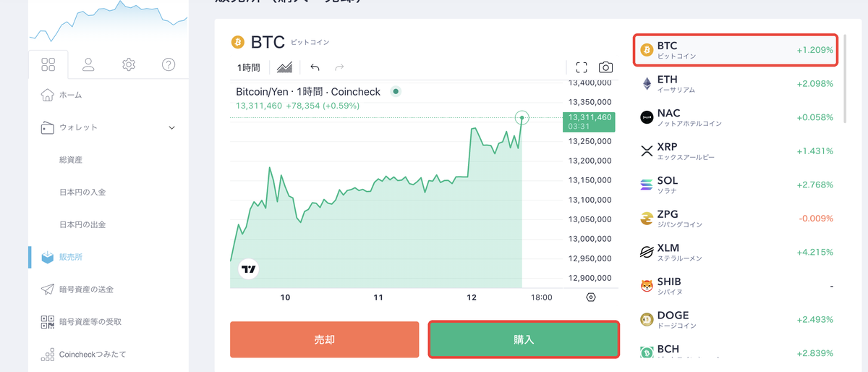Click the 購入 buy button

pos(524,339)
